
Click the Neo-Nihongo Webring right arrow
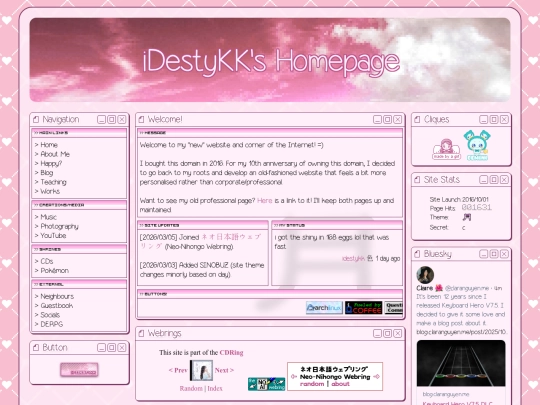click(x=376, y=376)
